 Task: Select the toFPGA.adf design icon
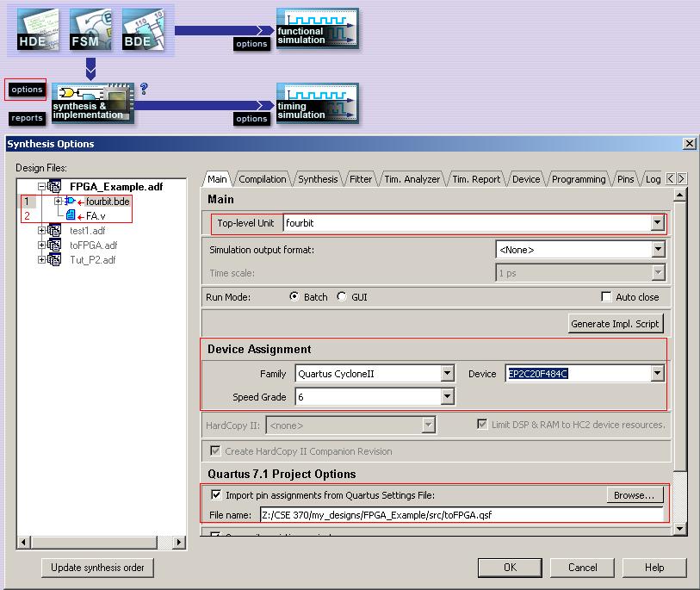[x=54, y=245]
